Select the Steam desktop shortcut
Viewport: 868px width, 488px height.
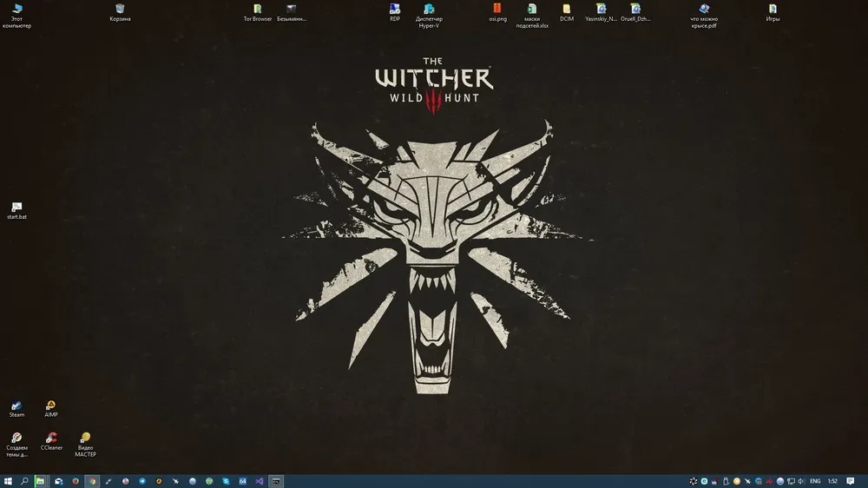(16, 409)
